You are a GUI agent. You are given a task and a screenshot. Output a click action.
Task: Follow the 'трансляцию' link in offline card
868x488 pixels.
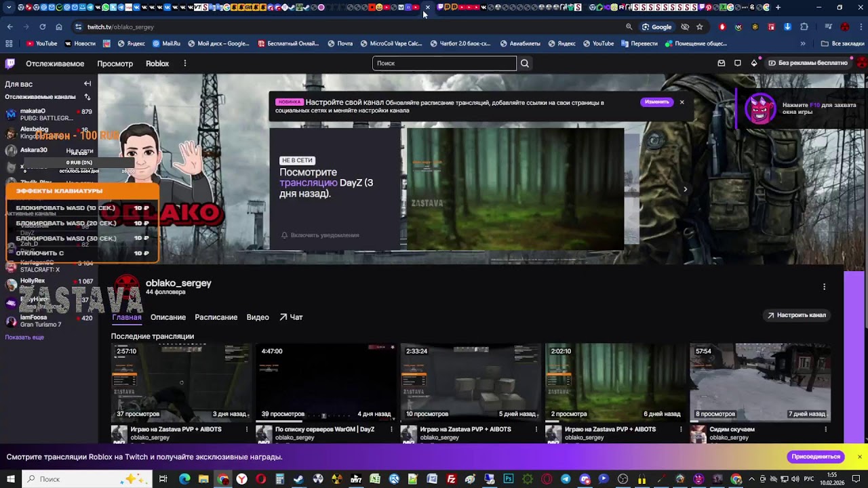pos(309,183)
